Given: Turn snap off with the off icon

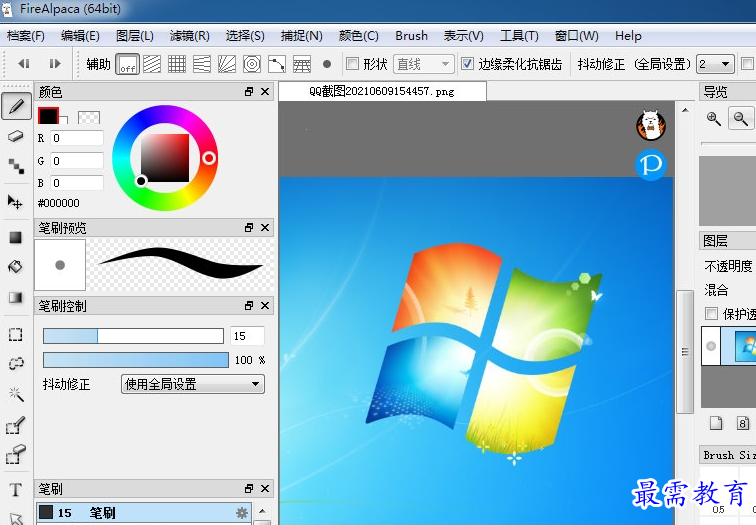Looking at the screenshot, I should (x=128, y=64).
